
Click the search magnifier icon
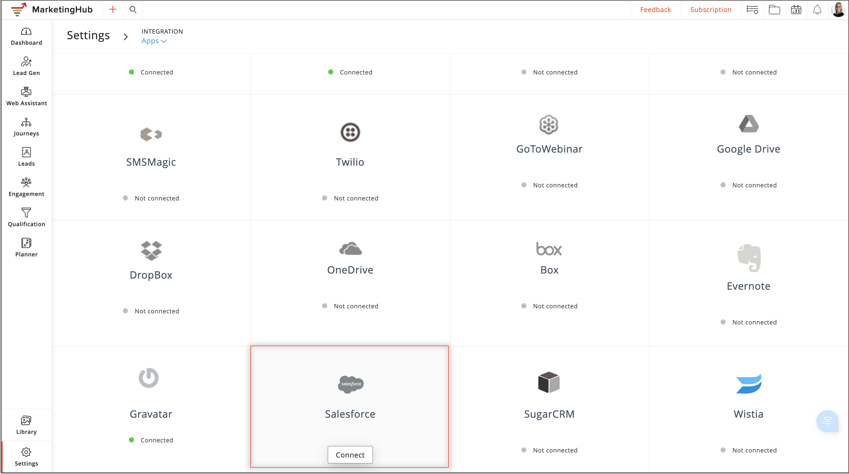pyautogui.click(x=133, y=9)
